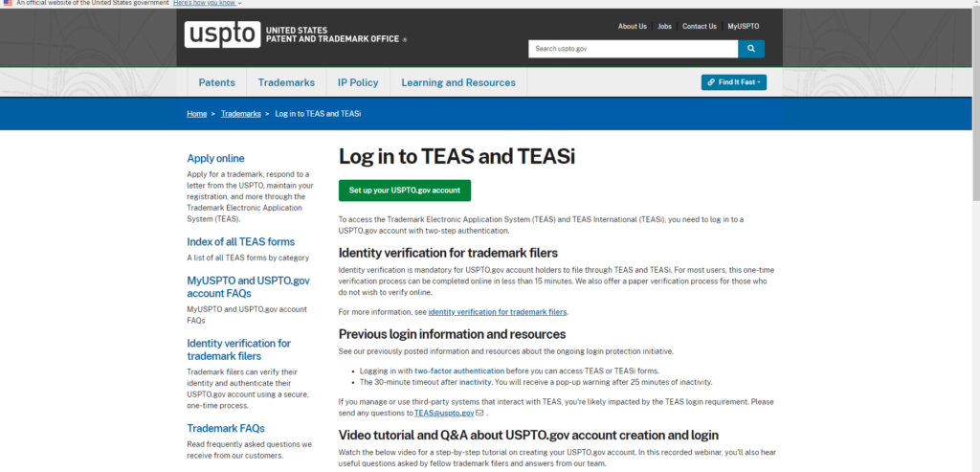The image size is (980, 472).
Task: Click identity verification for trademark filers link
Action: 498,312
